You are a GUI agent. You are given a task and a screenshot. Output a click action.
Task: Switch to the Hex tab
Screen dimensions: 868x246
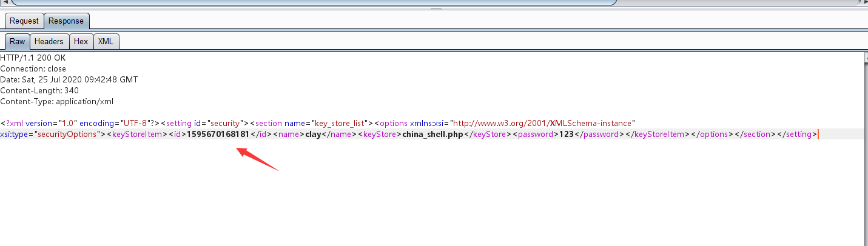(81, 42)
